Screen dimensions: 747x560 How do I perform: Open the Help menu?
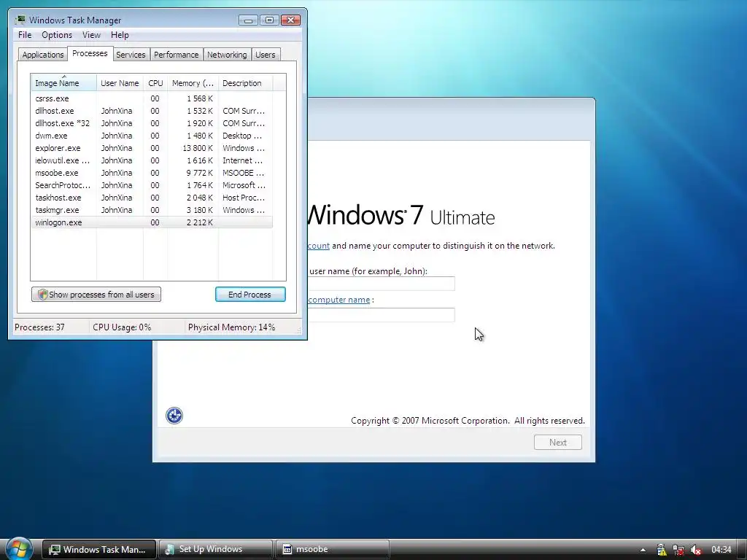[x=120, y=35]
